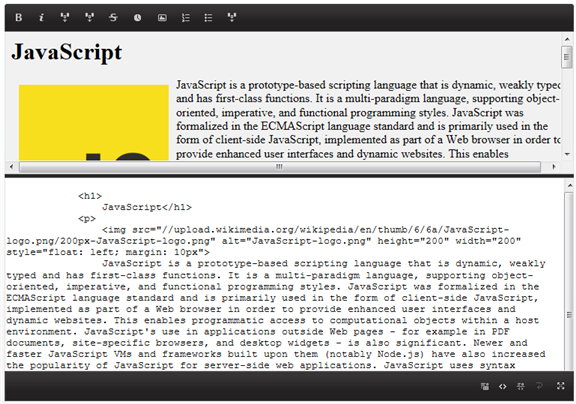Toggle bold formatting with the B icon
This screenshot has width=576, height=404.
pos(18,17)
